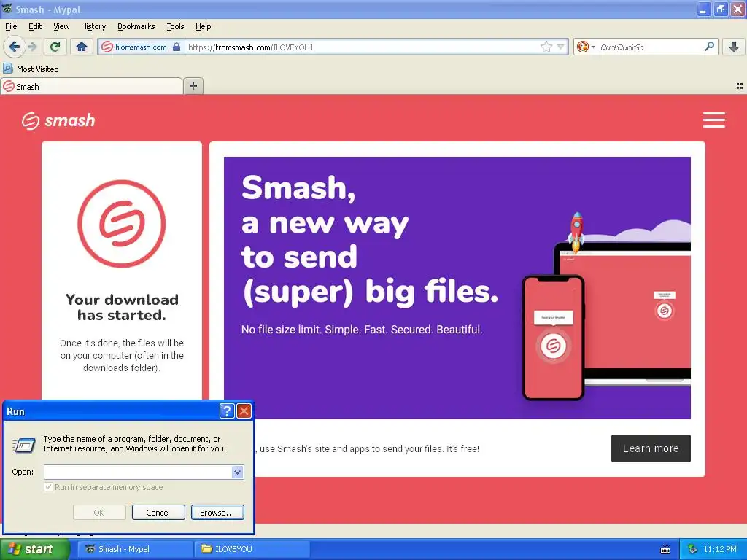Image resolution: width=747 pixels, height=560 pixels.
Task: Click the browser Back arrow button
Action: click(15, 47)
